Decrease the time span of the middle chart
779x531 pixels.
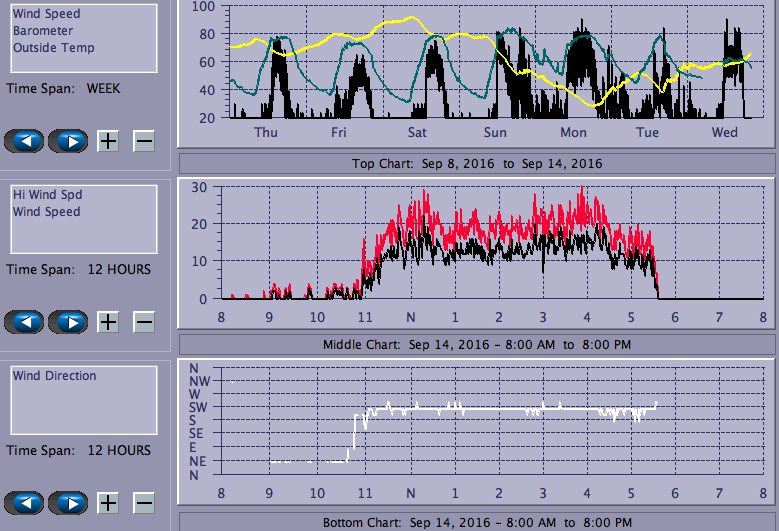pos(144,322)
